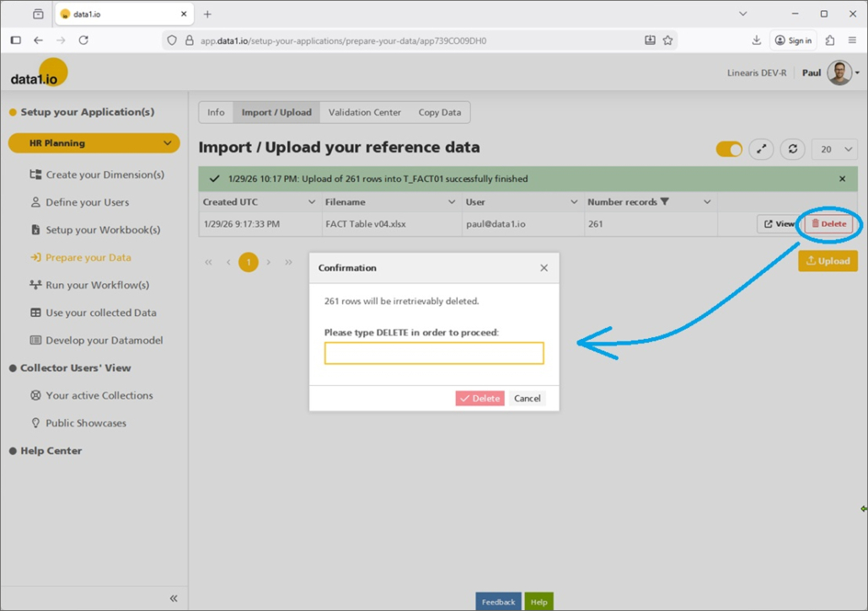Reload the browser page
Screen dimensions: 868x611
tap(83, 40)
